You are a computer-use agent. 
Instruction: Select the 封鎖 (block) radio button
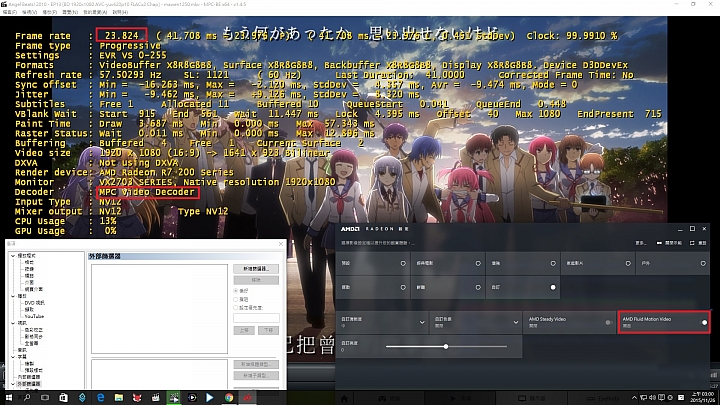coord(236,299)
